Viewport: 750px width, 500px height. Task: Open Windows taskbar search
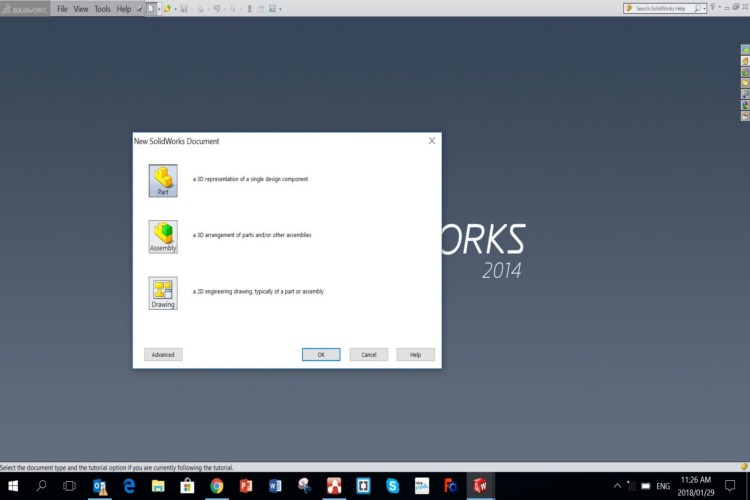click(41, 486)
